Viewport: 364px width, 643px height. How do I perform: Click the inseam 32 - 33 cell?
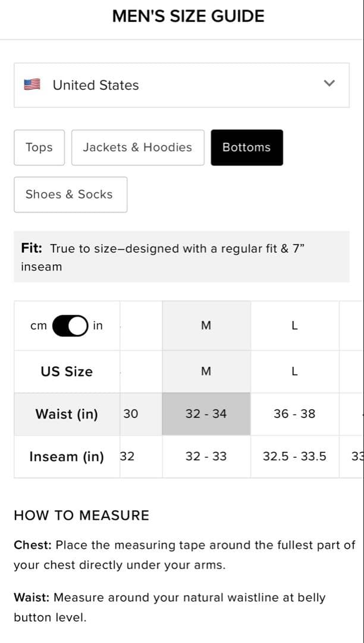coord(206,457)
